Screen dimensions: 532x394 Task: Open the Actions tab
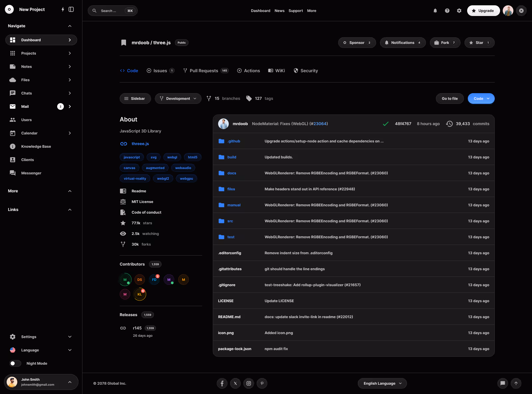pyautogui.click(x=248, y=71)
